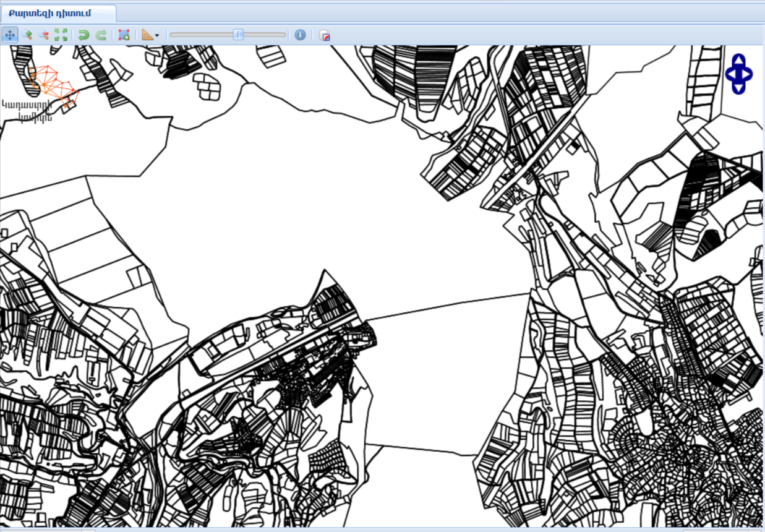Activate the zoom out tool
Image resolution: width=765 pixels, height=532 pixels.
[44, 35]
